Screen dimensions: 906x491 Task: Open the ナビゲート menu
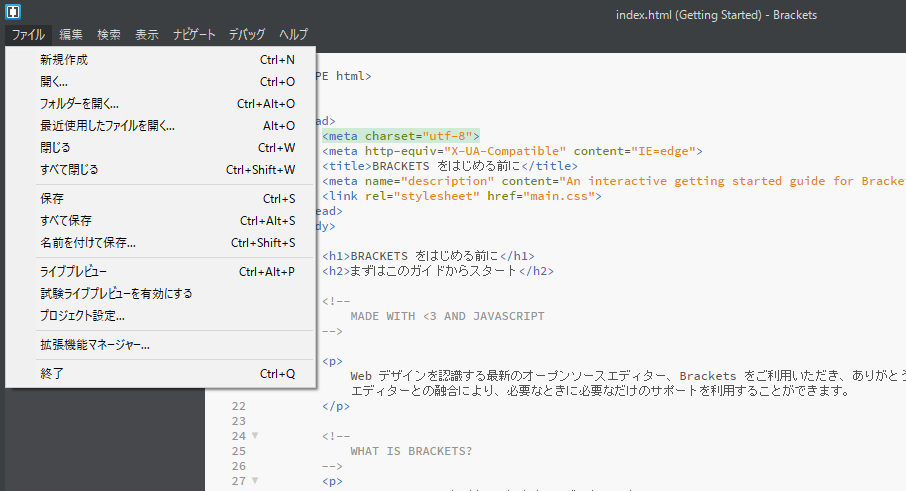tap(194, 35)
